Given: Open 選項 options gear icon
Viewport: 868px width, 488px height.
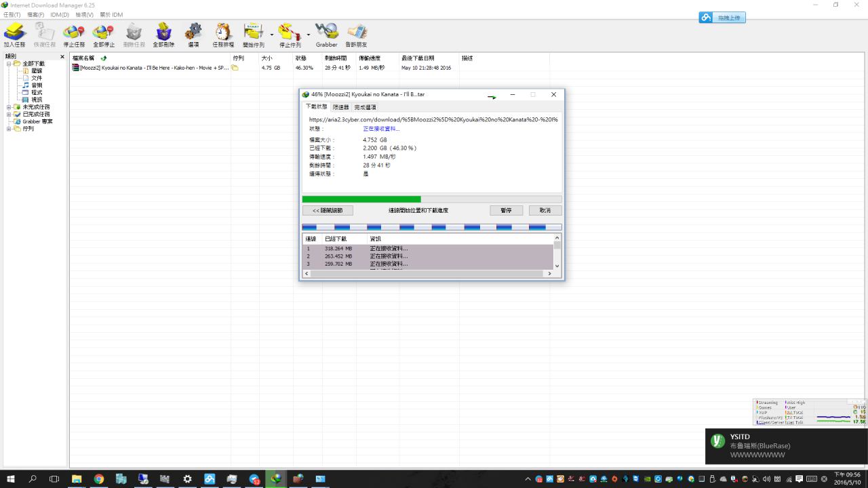Looking at the screenshot, I should pyautogui.click(x=193, y=33).
